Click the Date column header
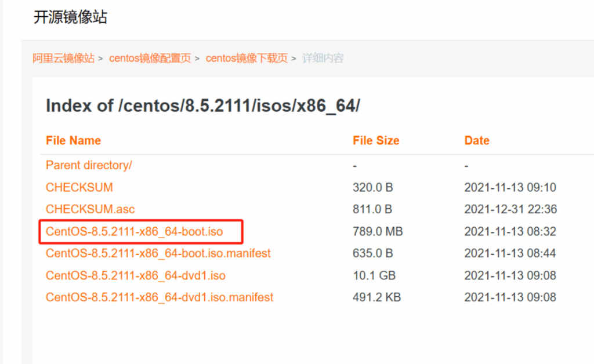This screenshot has height=364, width=594. tap(477, 140)
